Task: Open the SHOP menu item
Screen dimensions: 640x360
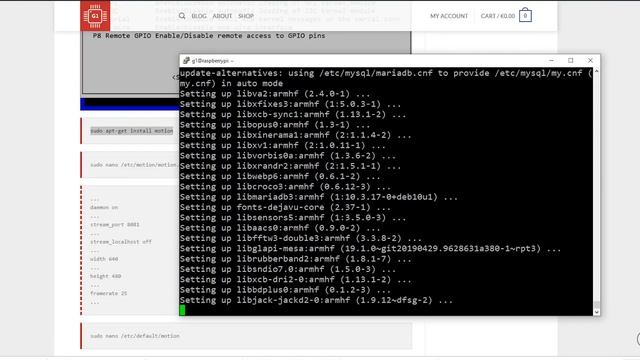Action: [246, 16]
